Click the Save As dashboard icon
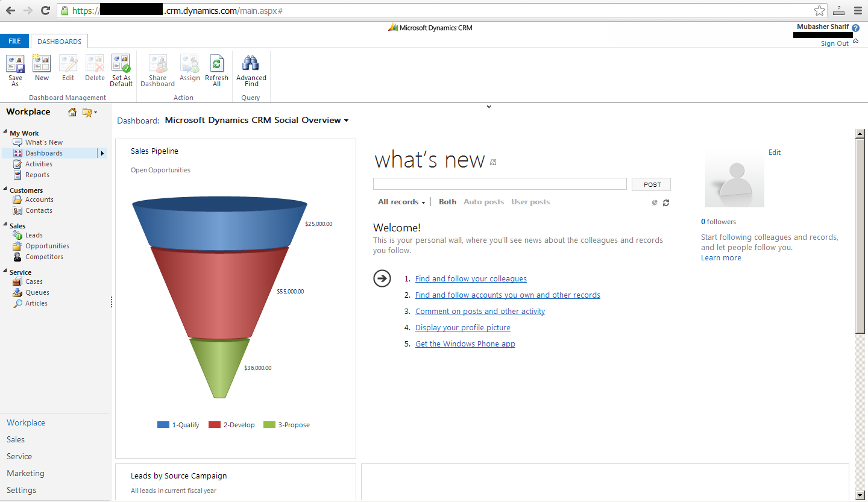 (x=15, y=64)
